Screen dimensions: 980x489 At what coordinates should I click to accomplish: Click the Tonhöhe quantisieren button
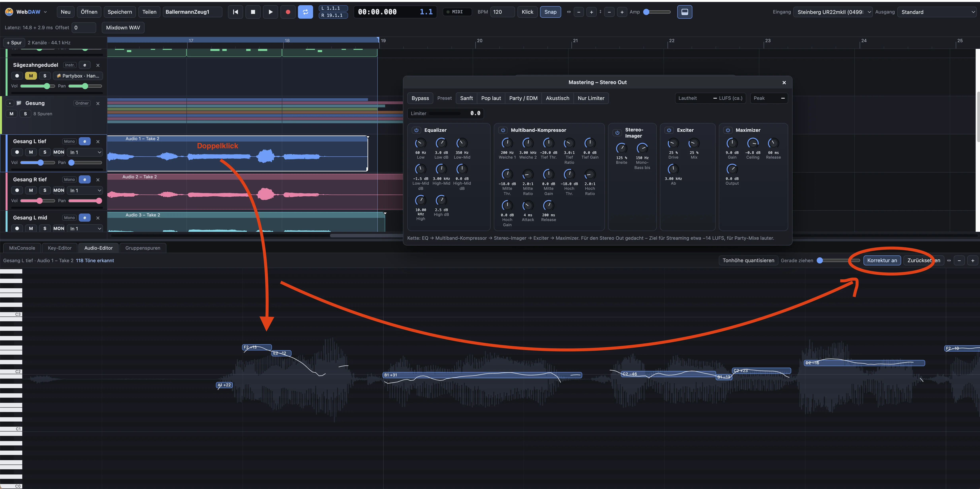(x=748, y=260)
